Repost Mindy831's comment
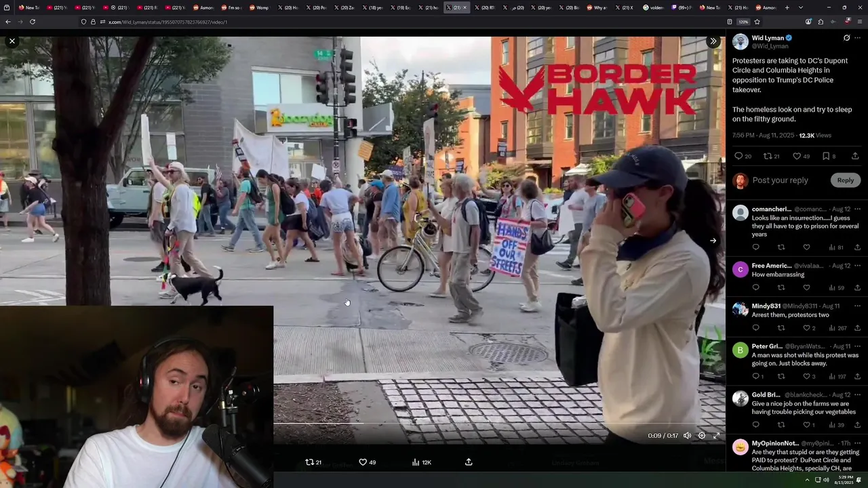Image resolution: width=868 pixels, height=488 pixels. click(781, 328)
